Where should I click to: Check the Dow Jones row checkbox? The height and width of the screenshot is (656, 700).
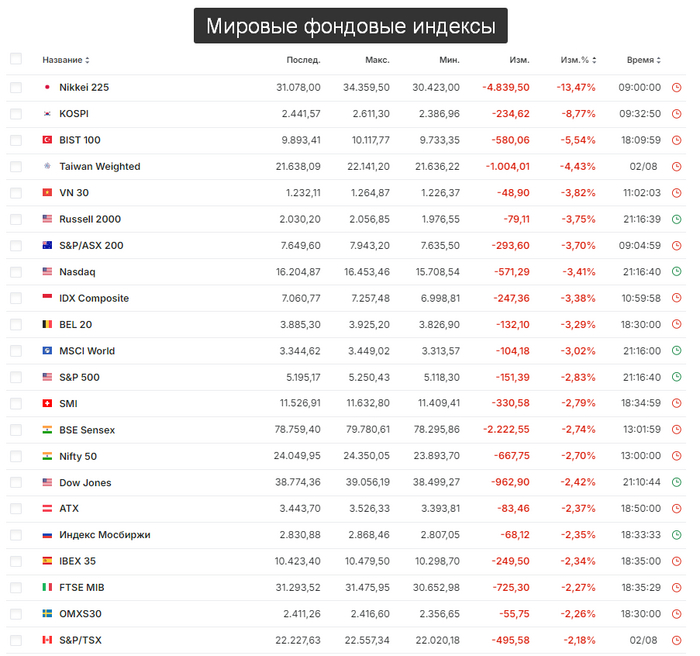pos(16,483)
